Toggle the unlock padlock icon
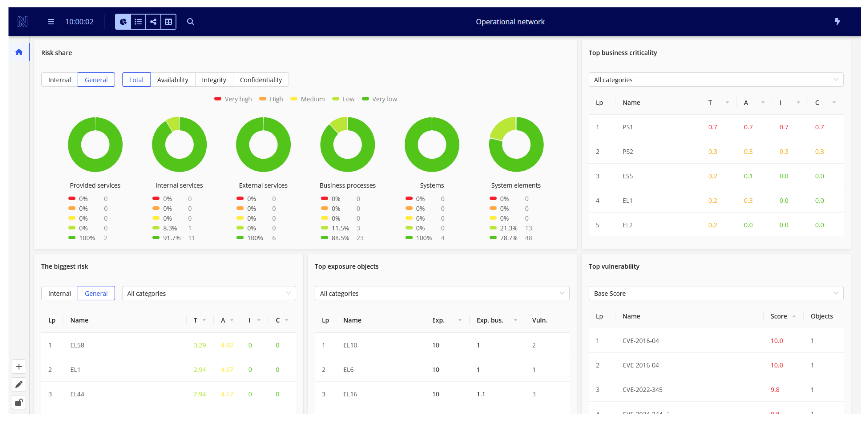868x421 pixels. tap(19, 402)
